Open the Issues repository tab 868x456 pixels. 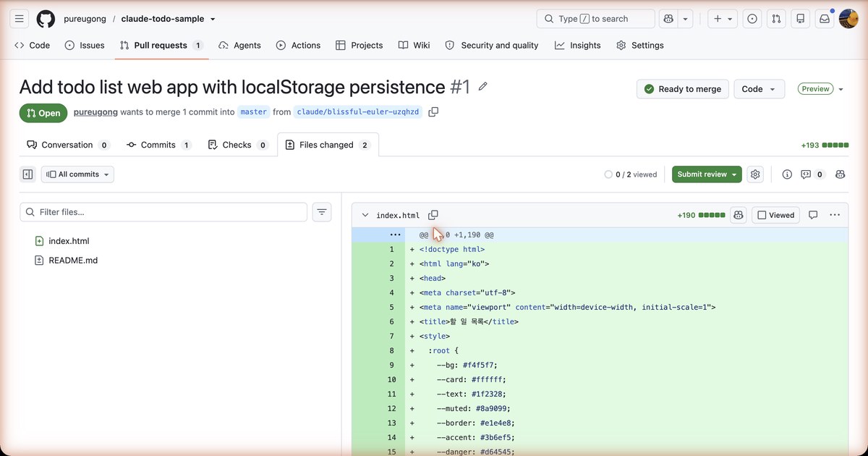pyautogui.click(x=85, y=45)
